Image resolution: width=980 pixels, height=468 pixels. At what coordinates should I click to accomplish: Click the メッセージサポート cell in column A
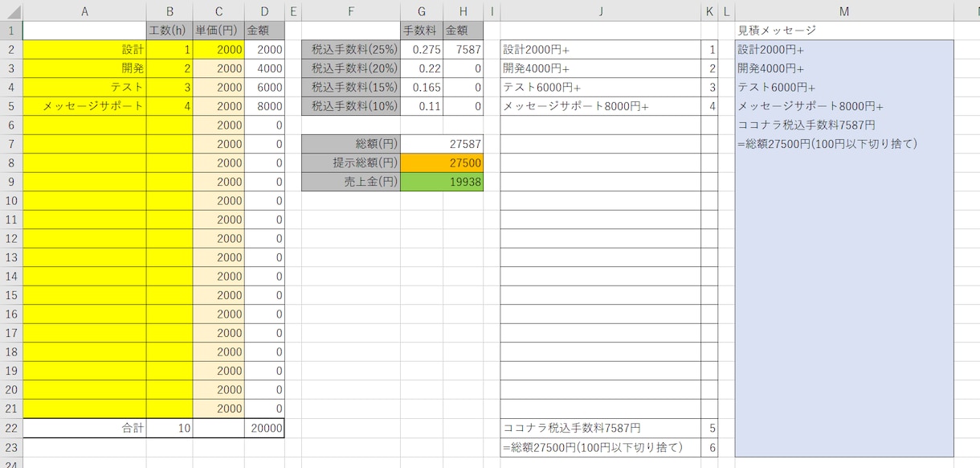tap(84, 106)
